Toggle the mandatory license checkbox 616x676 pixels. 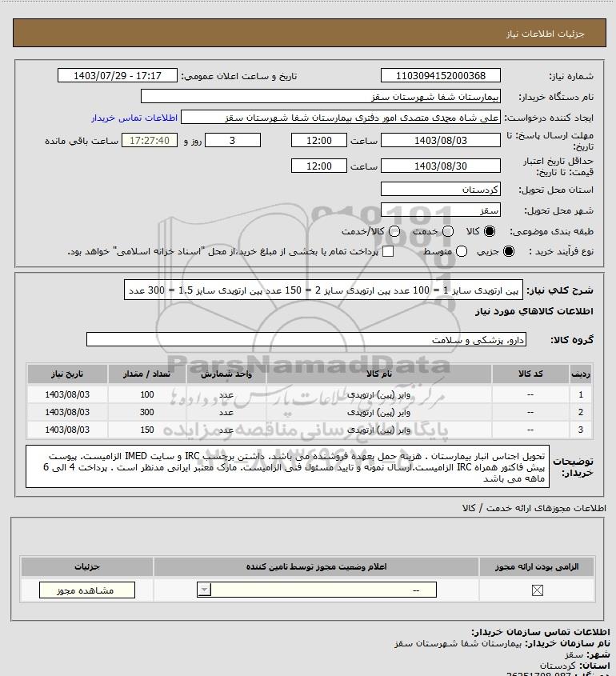[x=537, y=590]
